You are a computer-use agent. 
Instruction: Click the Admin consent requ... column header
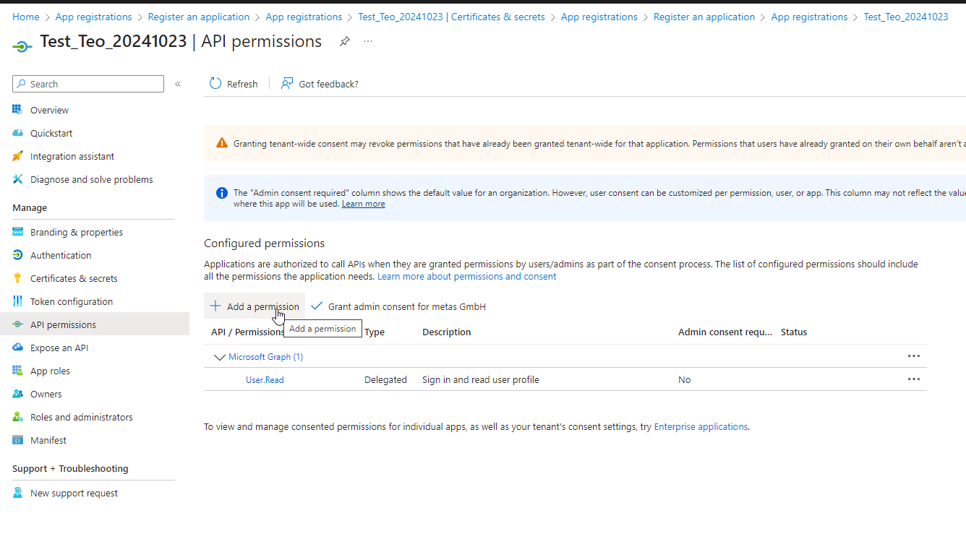click(x=725, y=332)
